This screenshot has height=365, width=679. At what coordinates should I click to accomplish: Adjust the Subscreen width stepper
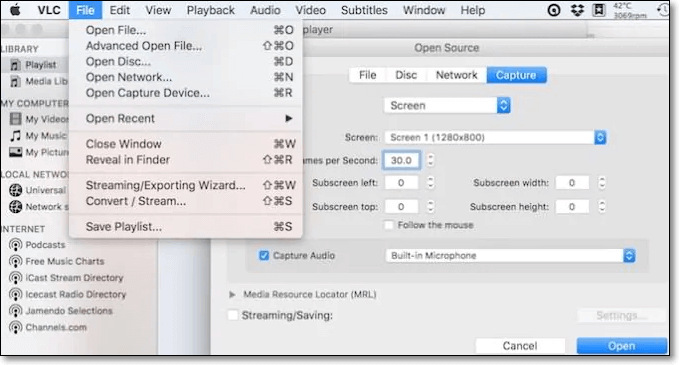(x=601, y=183)
